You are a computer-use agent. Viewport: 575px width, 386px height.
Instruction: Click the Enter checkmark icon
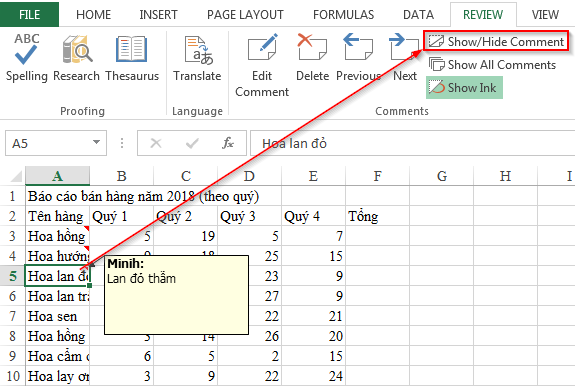tap(192, 143)
